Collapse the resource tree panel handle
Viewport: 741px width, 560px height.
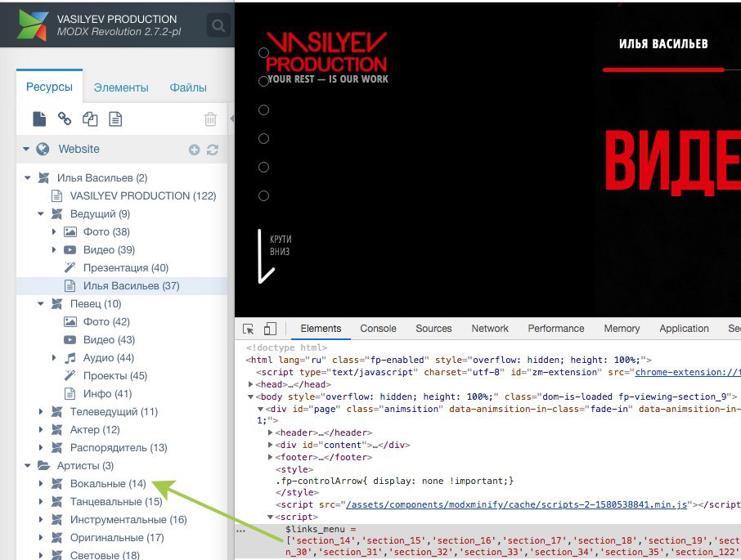coord(232,119)
